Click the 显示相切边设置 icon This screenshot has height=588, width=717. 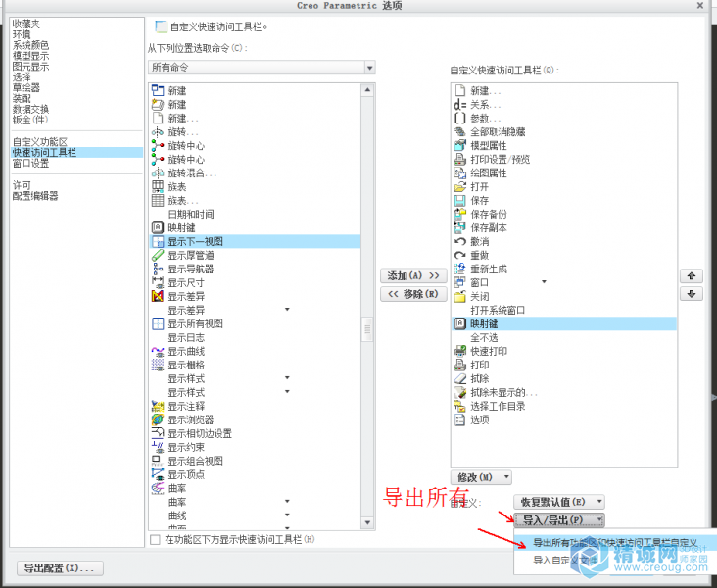[158, 433]
